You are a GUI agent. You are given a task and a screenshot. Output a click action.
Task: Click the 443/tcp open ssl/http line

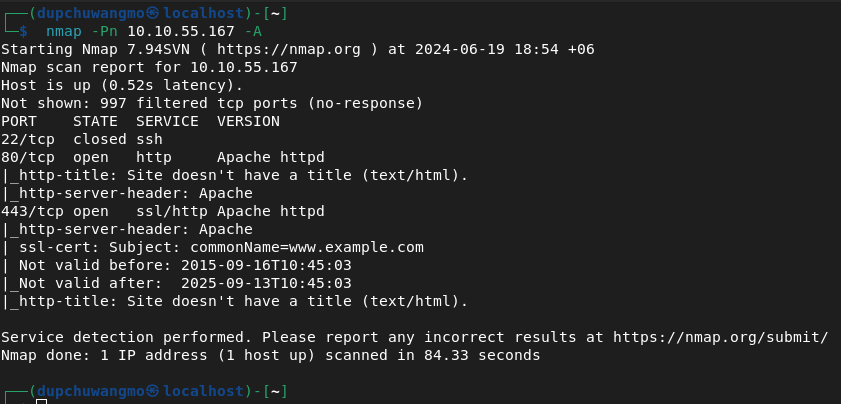point(163,211)
